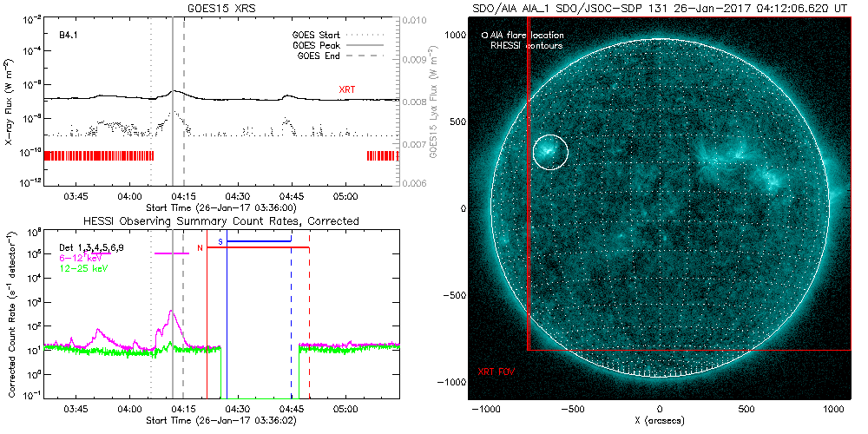Click the horizontal blue S interval bar
868x434 pixels.
point(259,240)
